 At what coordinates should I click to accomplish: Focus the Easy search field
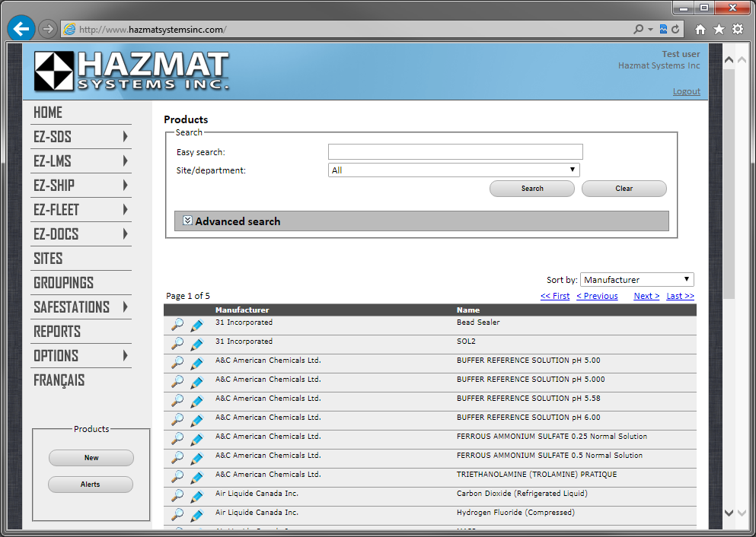tap(455, 151)
